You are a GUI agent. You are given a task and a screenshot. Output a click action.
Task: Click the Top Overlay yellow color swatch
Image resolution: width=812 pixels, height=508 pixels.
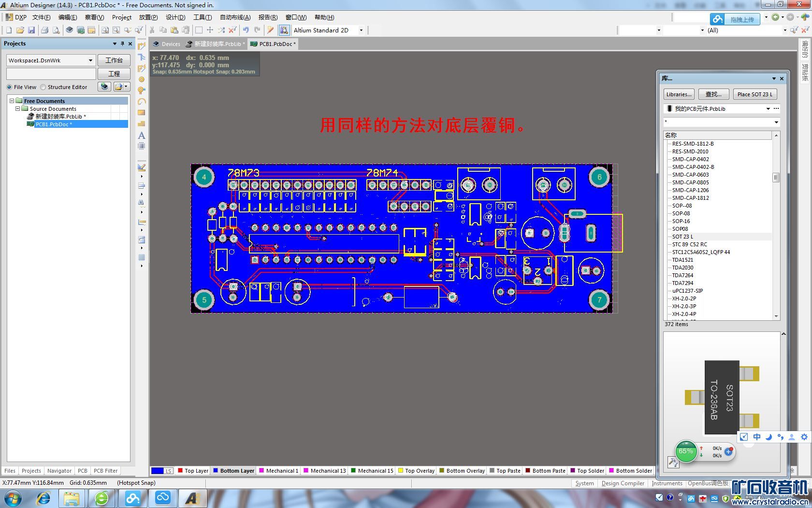401,470
